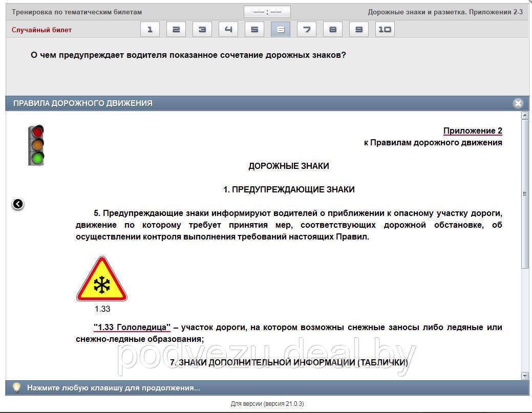Click the 'ПРАВИЛА ДОРОЖНОГО ДВИЖЕНИЯ' panel title
Viewport: 532px width, 413px height.
pos(83,103)
